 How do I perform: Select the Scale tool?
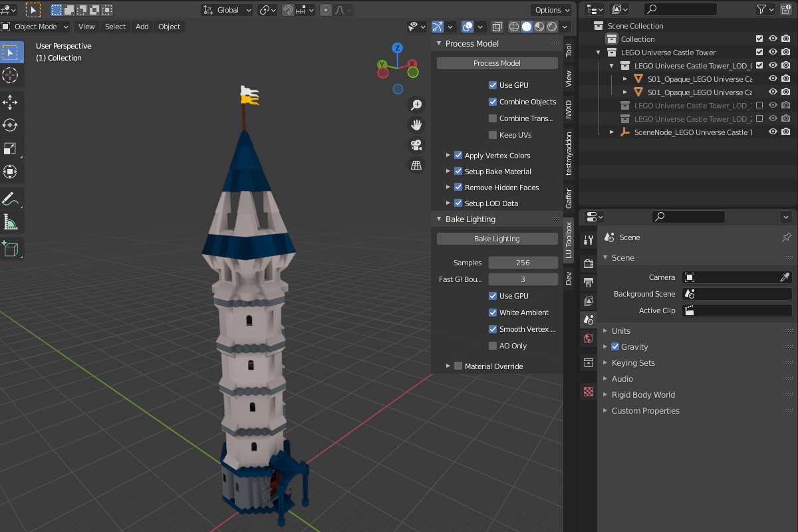(11, 148)
